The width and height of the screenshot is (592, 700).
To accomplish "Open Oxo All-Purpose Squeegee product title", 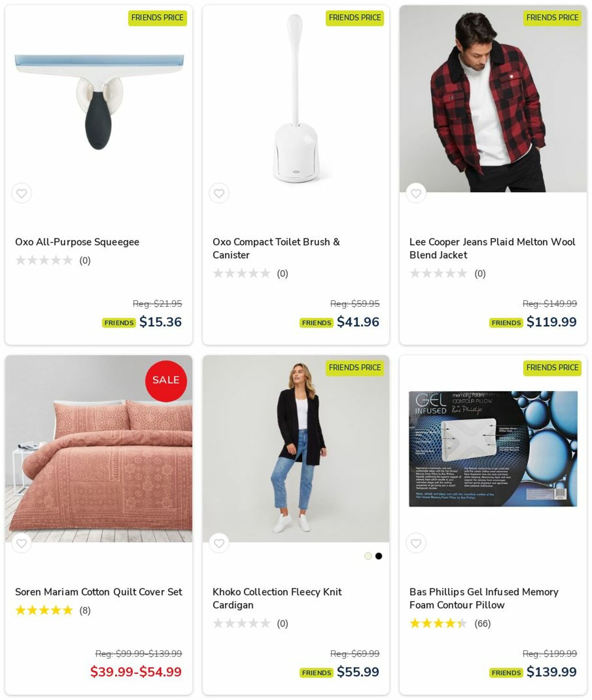I will (77, 242).
